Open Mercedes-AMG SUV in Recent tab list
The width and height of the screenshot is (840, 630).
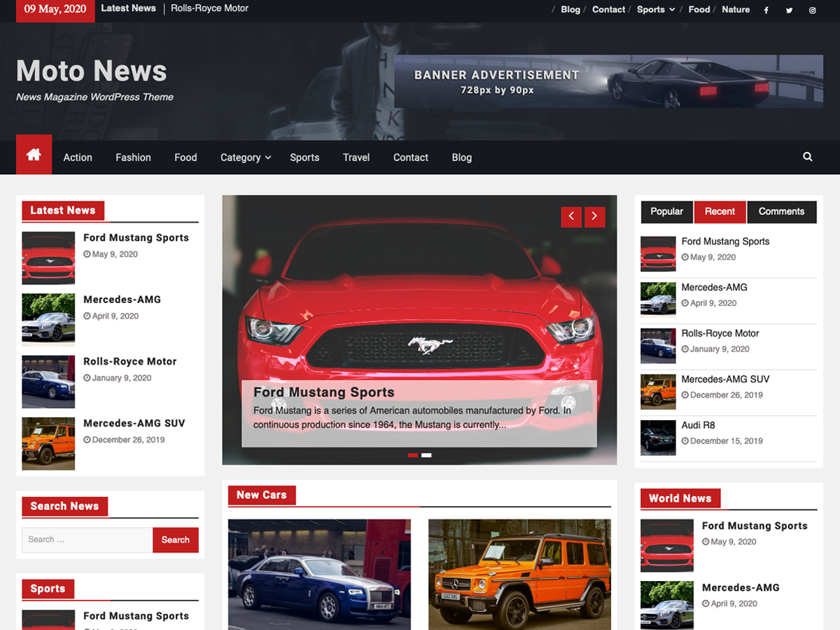click(x=725, y=379)
